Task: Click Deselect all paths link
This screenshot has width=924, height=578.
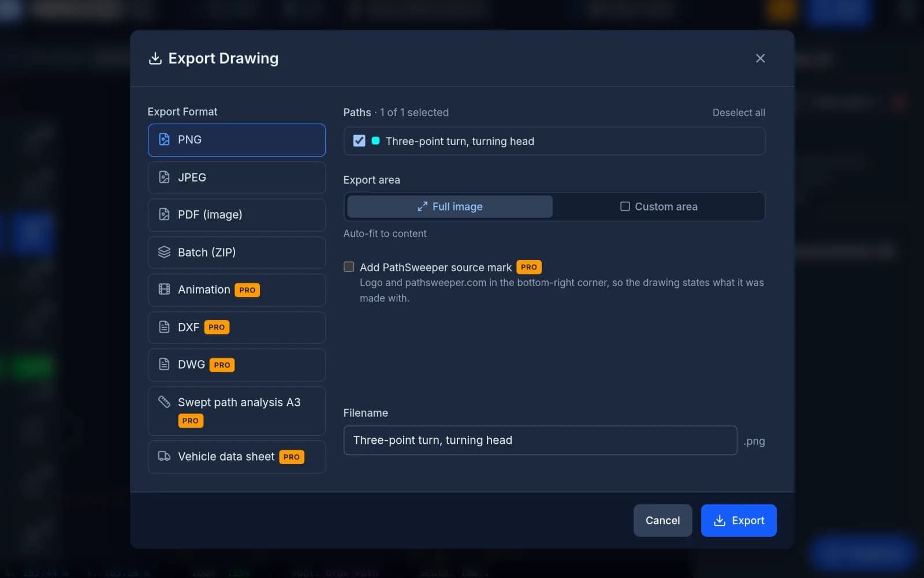Action: tap(739, 113)
